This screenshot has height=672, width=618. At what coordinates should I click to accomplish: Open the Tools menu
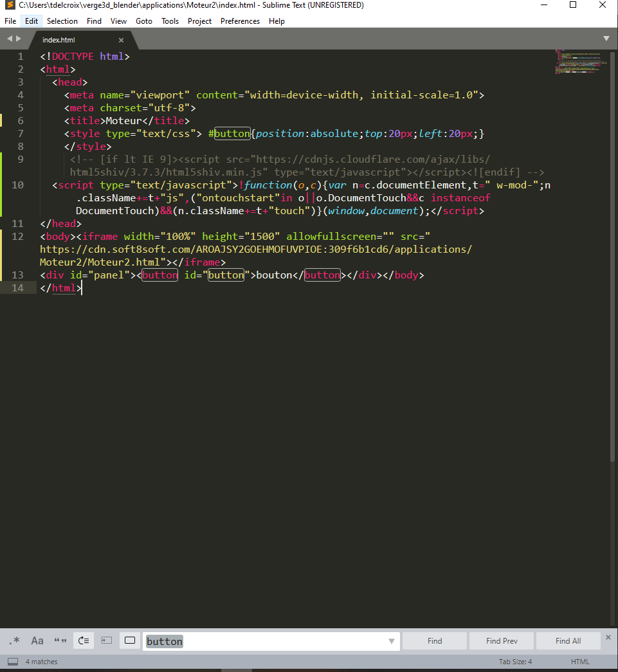[170, 21]
